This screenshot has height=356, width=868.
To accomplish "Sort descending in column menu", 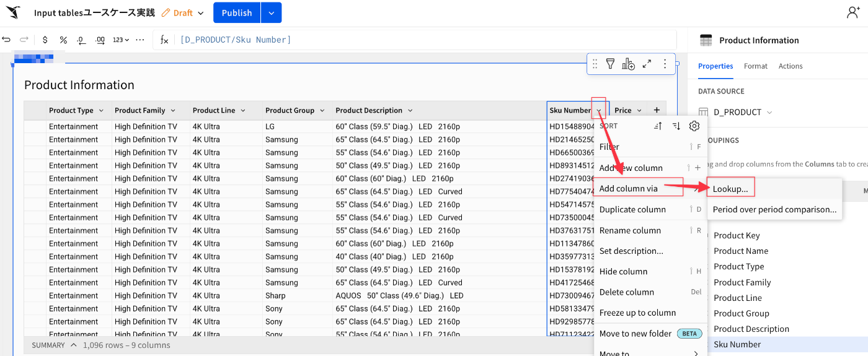I will (676, 126).
